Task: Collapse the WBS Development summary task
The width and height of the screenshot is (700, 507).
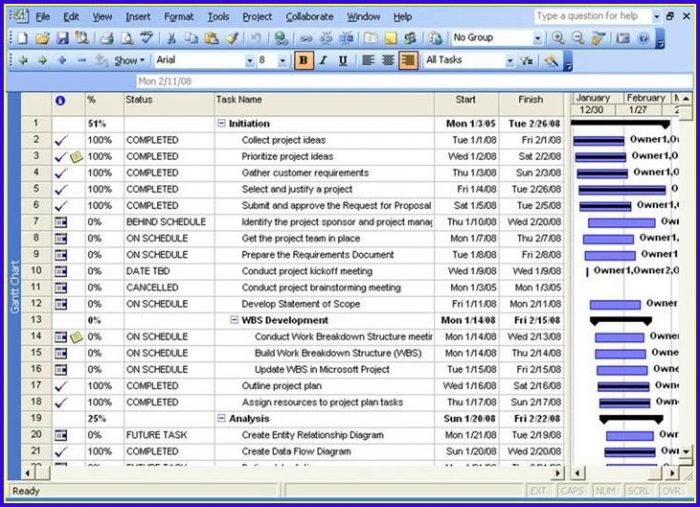Action: (x=234, y=320)
